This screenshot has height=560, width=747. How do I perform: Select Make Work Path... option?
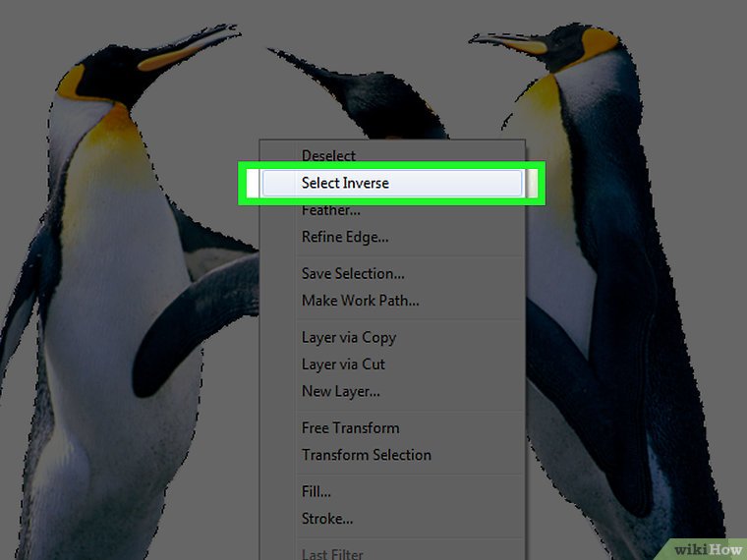pos(360,301)
